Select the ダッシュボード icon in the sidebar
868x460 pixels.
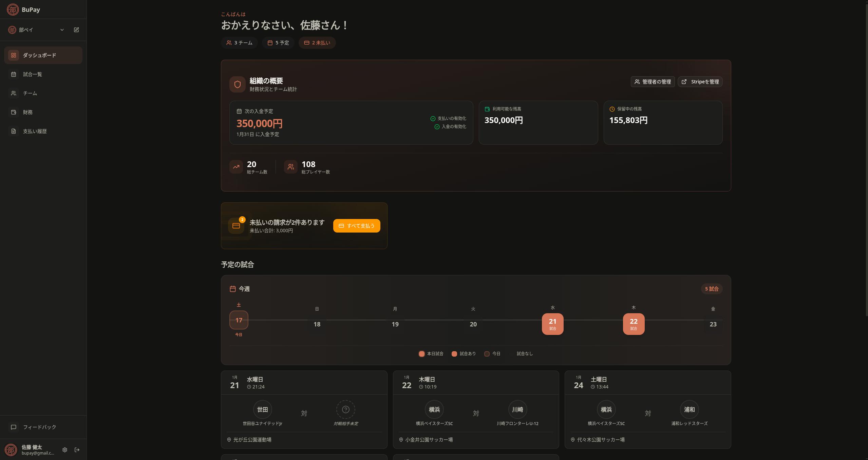(x=14, y=55)
